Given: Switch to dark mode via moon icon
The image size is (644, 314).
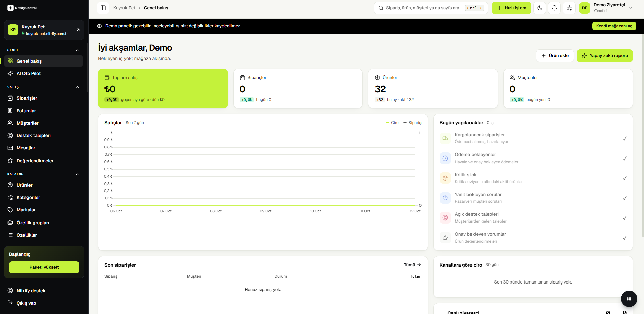Looking at the screenshot, I should pyautogui.click(x=540, y=8).
